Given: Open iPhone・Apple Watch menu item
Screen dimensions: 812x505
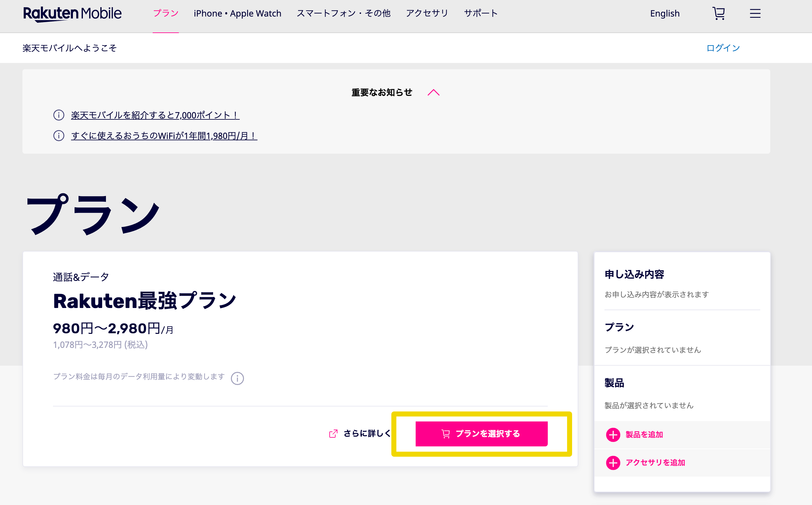Looking at the screenshot, I should 237,13.
